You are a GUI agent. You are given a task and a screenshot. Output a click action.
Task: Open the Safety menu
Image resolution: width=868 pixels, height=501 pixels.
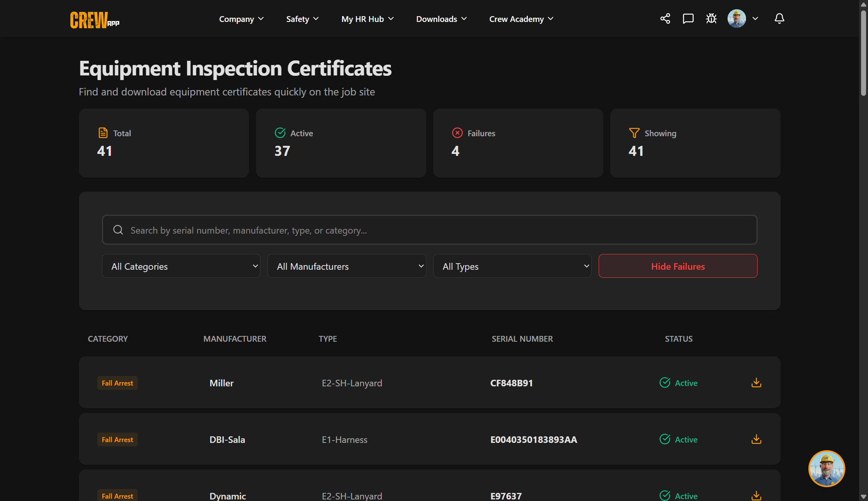(302, 19)
